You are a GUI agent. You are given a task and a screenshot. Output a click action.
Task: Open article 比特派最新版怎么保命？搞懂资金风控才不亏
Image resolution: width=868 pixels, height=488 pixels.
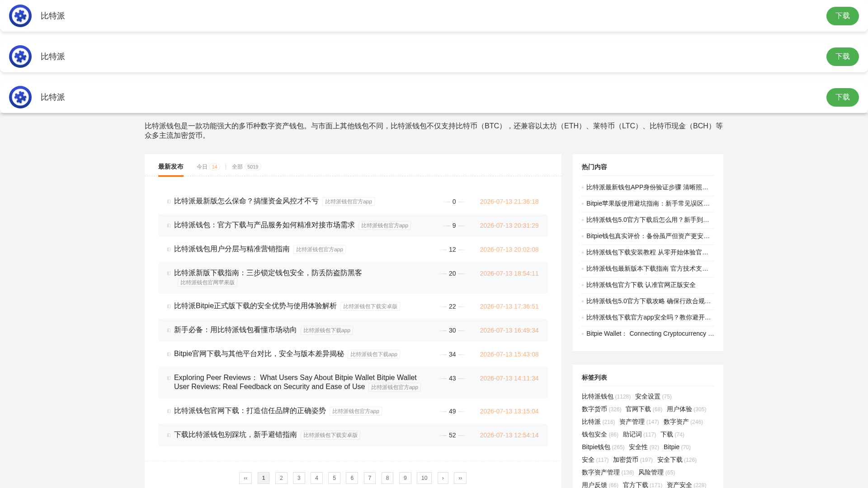click(246, 201)
